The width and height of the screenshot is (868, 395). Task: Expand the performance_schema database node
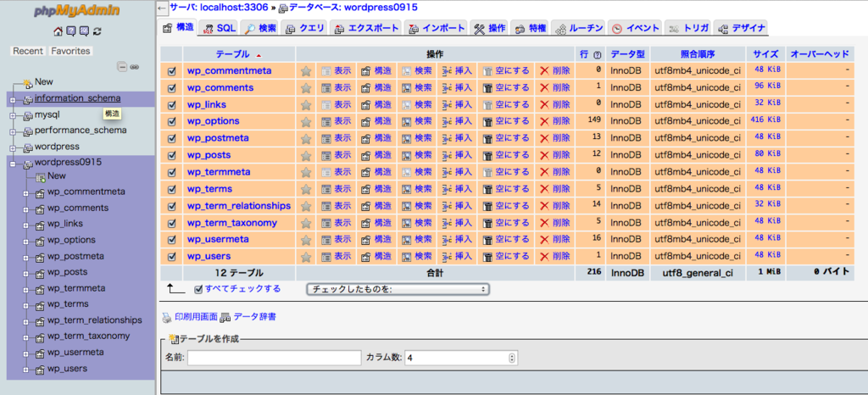(12, 131)
